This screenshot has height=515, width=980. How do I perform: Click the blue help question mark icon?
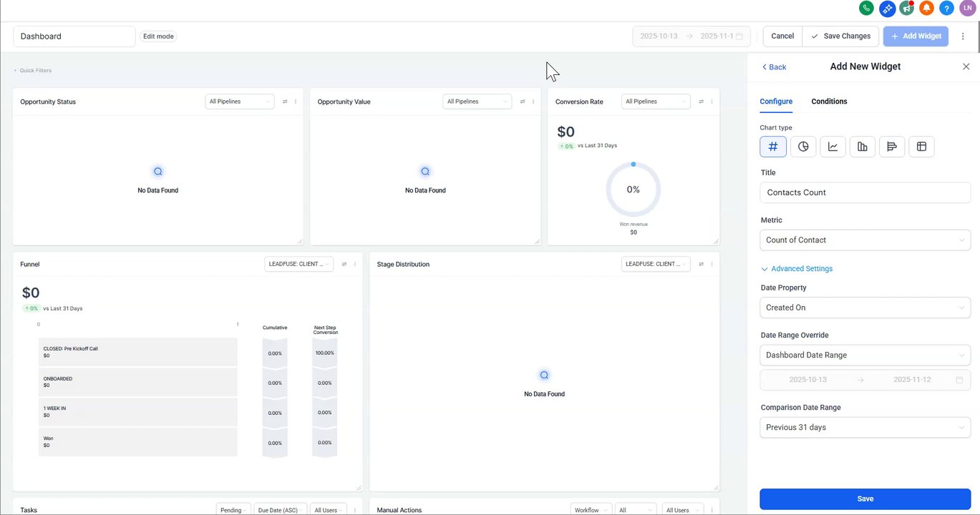(946, 9)
